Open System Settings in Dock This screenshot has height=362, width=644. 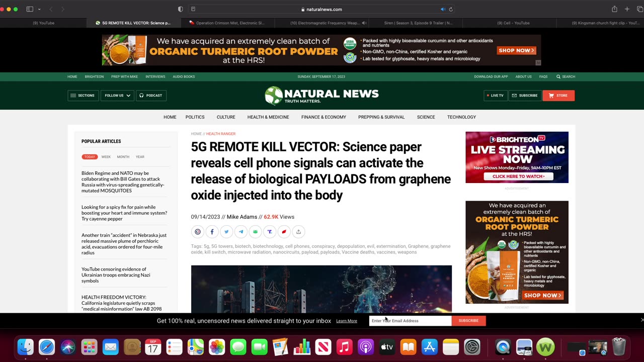click(472, 347)
